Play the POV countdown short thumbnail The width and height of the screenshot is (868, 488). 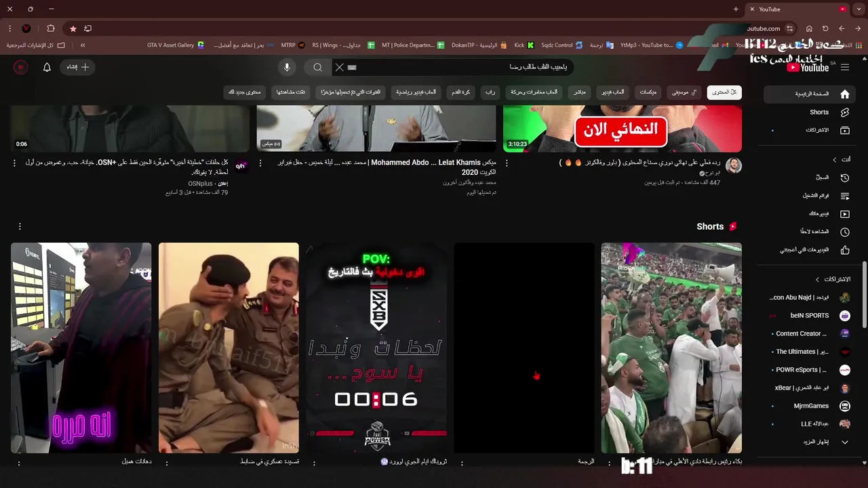click(376, 348)
